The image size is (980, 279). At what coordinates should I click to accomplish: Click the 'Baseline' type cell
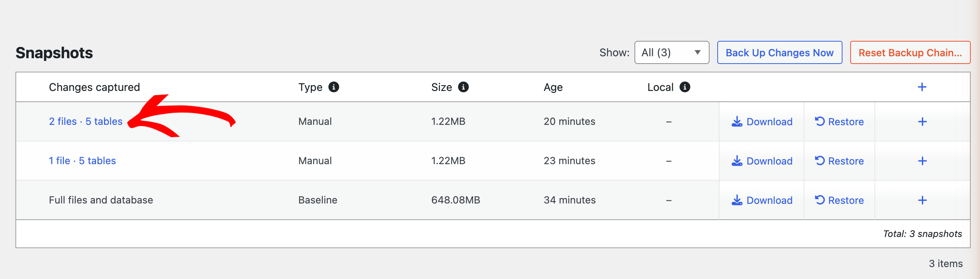(x=318, y=200)
